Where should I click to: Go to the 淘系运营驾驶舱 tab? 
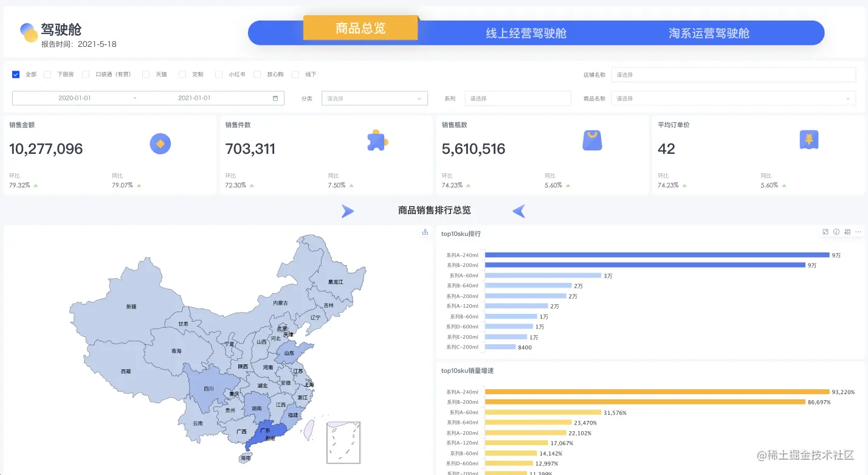[709, 33]
